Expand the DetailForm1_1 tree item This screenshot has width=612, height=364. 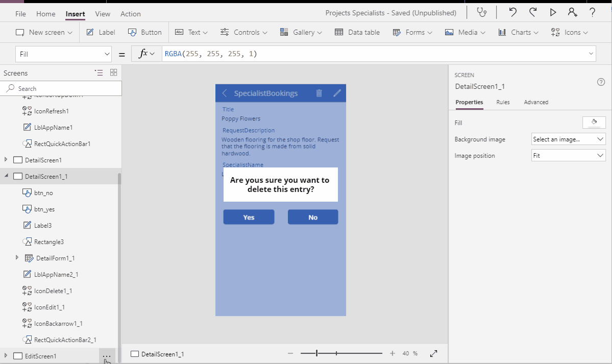17,258
